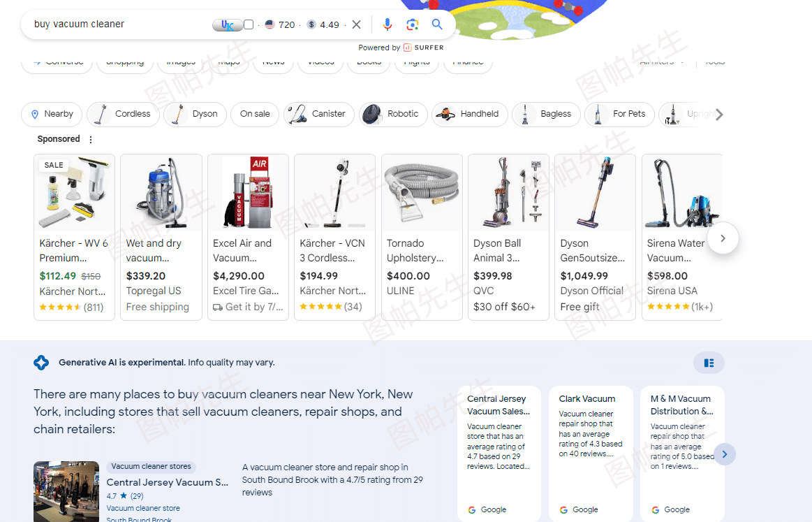Click the delivery truck icon on Excel Air listing
This screenshot has height=522, width=812.
pos(218,307)
